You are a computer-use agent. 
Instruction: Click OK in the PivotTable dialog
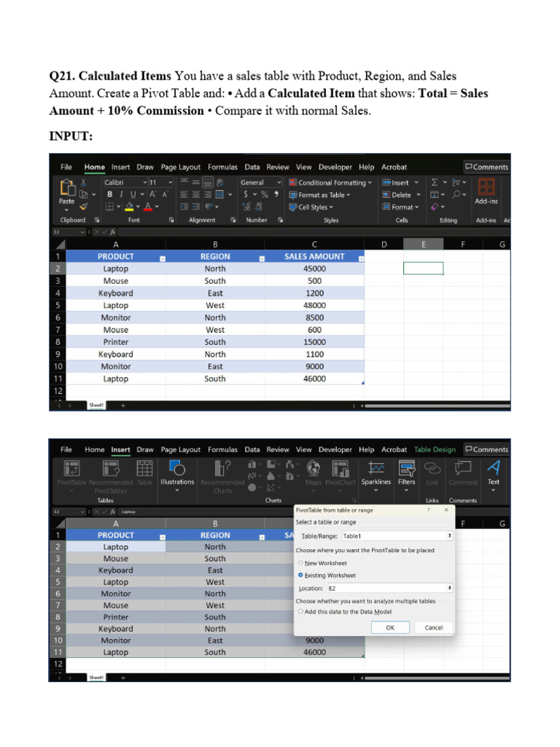pyautogui.click(x=390, y=627)
